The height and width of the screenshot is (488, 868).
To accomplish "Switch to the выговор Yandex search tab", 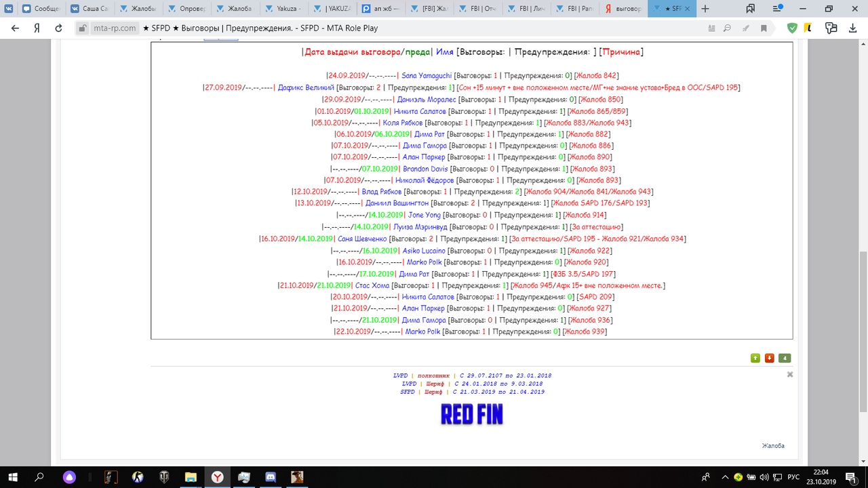I will pyautogui.click(x=623, y=9).
